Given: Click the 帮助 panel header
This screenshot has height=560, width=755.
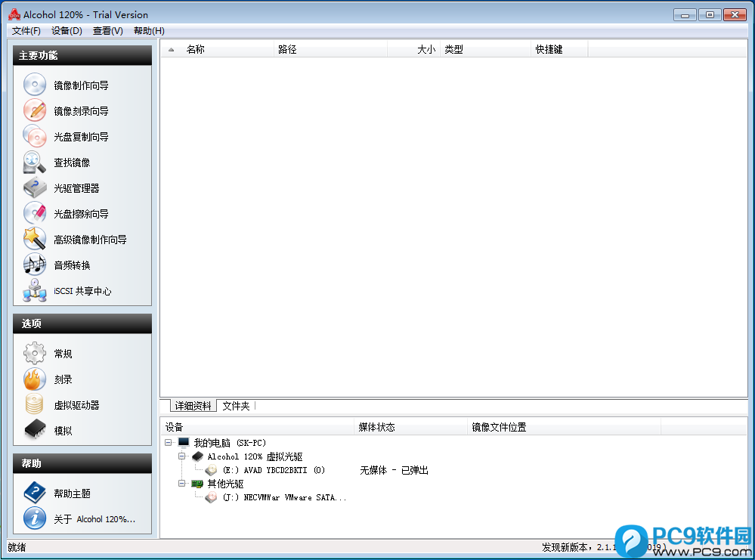Looking at the screenshot, I should [82, 463].
